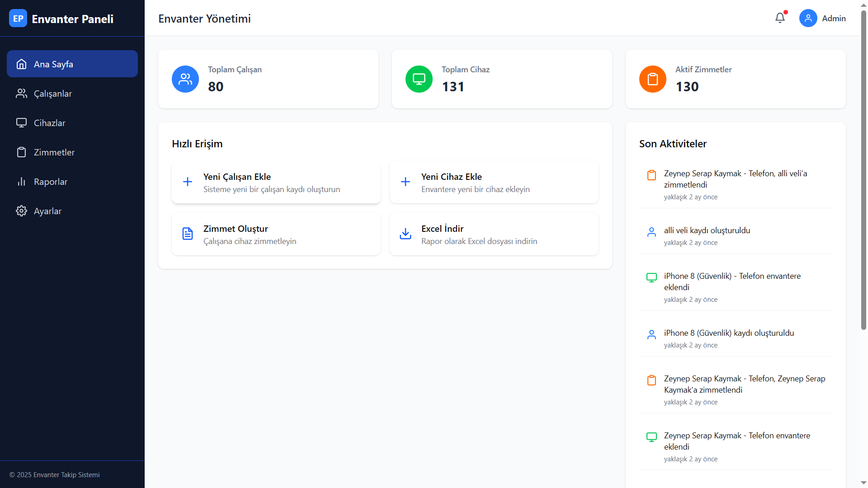868x488 pixels.
Task: Click the Yeni Çalışan Ekle quick-access card
Action: point(276,182)
